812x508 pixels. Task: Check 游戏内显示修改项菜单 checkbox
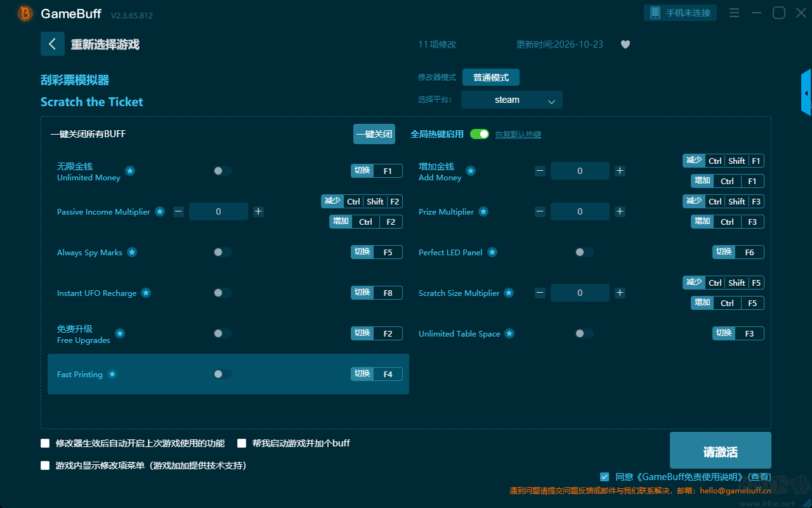click(x=45, y=465)
